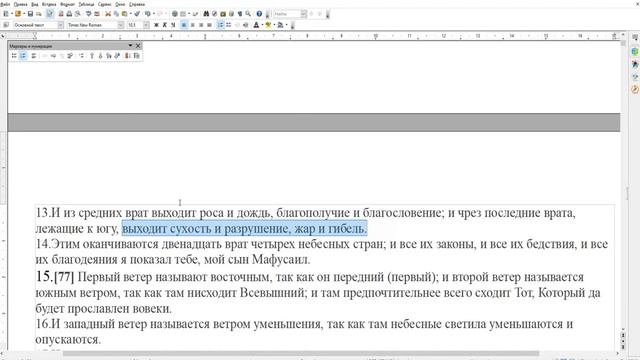The width and height of the screenshot is (640, 360).
Task: Click Next Page button below vertical scrollbar
Action: (623, 347)
